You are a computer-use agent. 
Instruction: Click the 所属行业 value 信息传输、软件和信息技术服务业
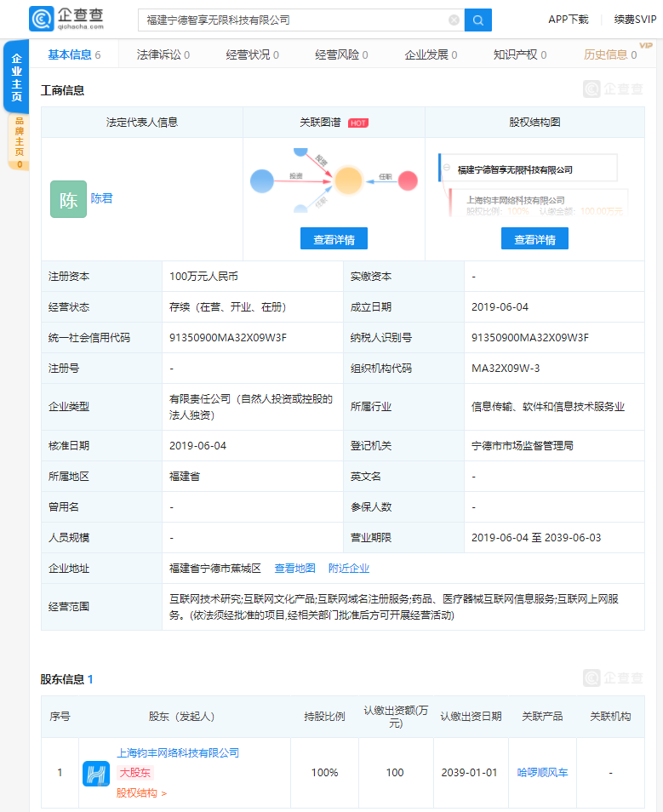pos(548,407)
